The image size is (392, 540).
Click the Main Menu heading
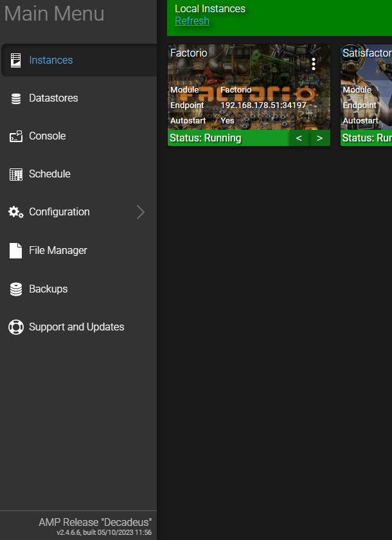[x=54, y=14]
